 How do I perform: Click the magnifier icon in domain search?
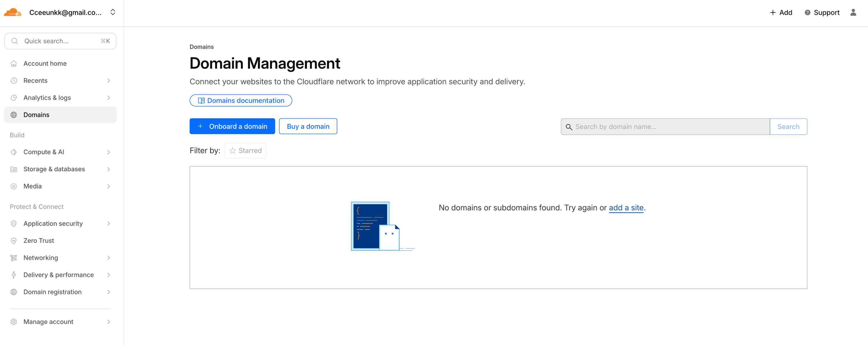(x=569, y=127)
